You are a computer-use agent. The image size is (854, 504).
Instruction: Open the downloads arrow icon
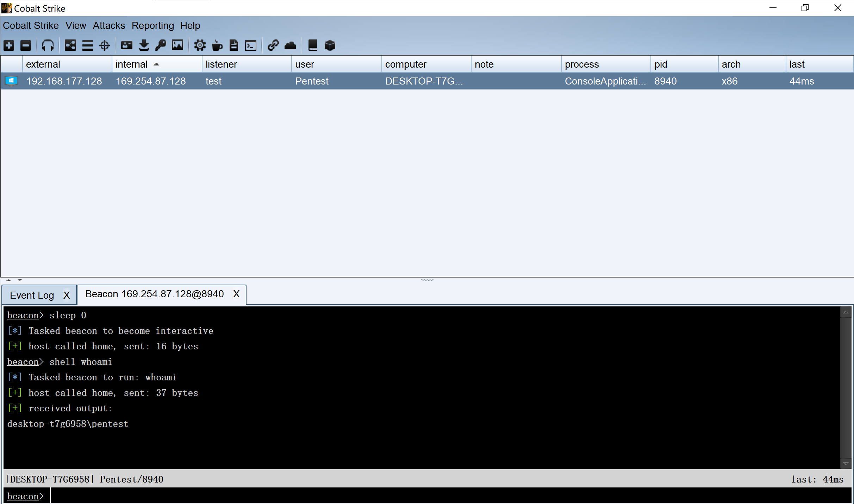pyautogui.click(x=144, y=45)
